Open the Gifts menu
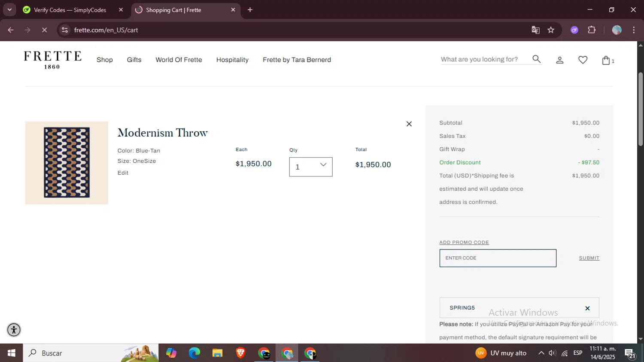Screen dimensions: 644x362 point(134,60)
